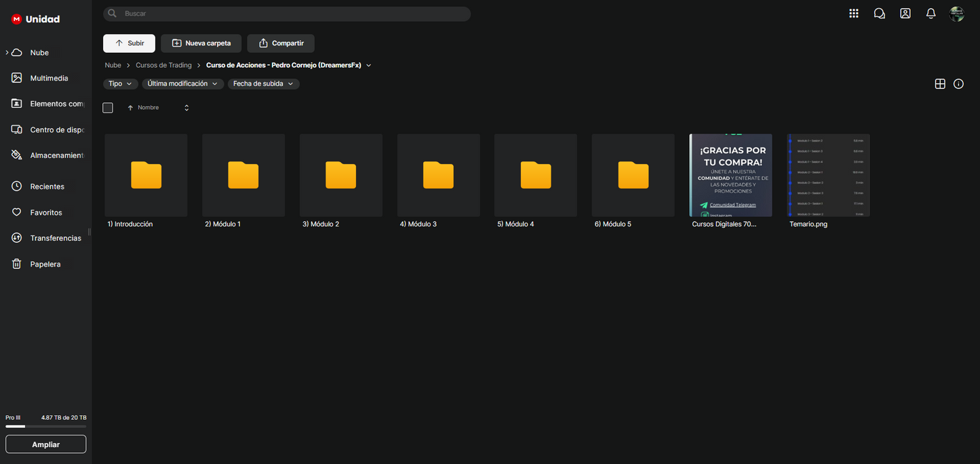Switch view using the grid layout icon
The height and width of the screenshot is (464, 980).
tap(940, 84)
